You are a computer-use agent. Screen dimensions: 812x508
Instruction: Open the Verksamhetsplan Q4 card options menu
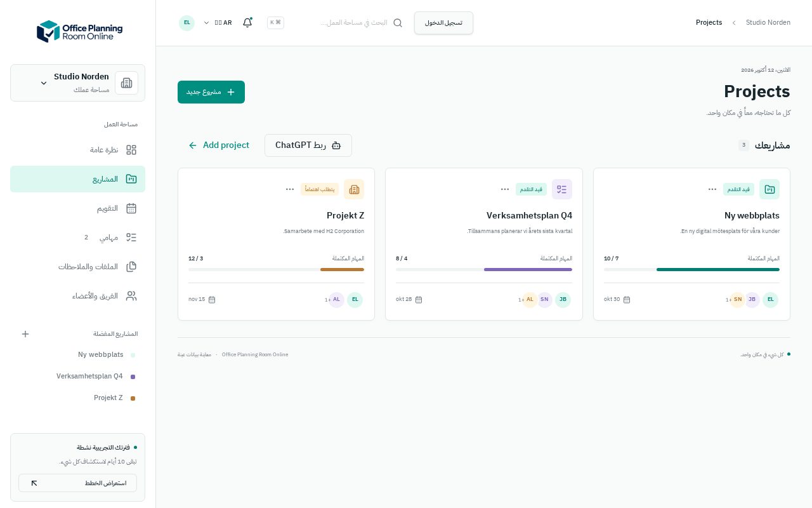505,189
